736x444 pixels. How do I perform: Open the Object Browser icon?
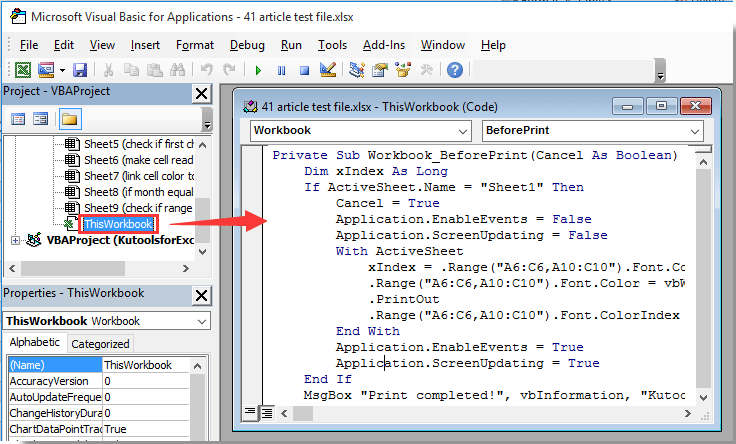402,70
